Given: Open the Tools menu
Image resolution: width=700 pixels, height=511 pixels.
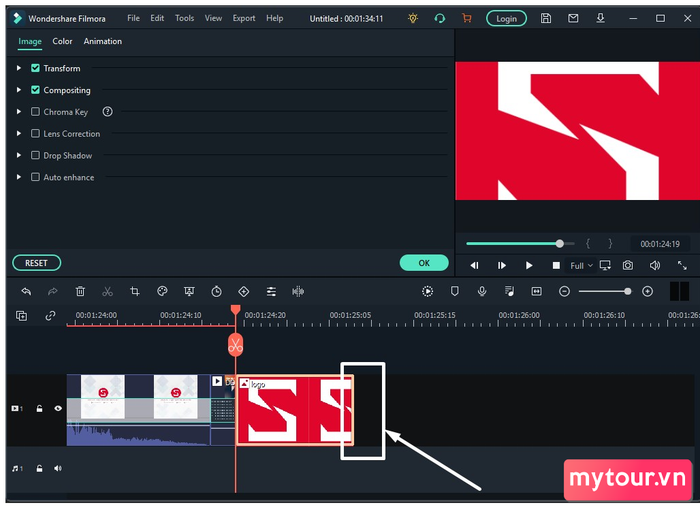Looking at the screenshot, I should [x=184, y=18].
